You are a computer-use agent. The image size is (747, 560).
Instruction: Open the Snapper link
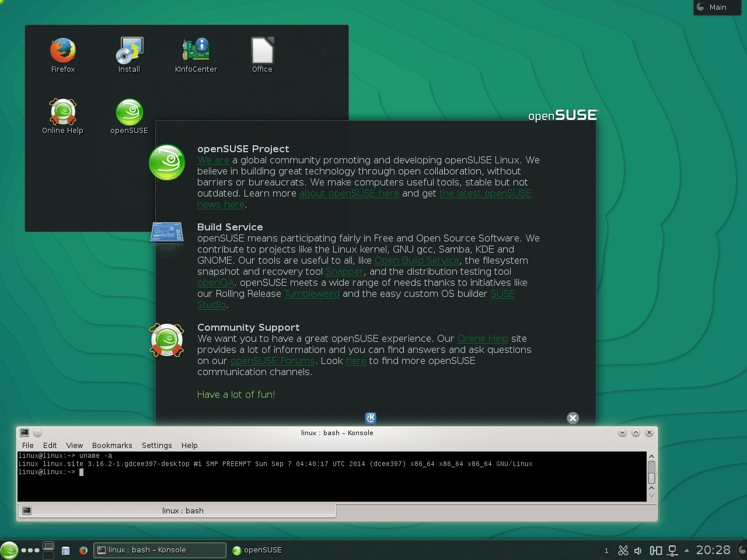[x=344, y=271]
